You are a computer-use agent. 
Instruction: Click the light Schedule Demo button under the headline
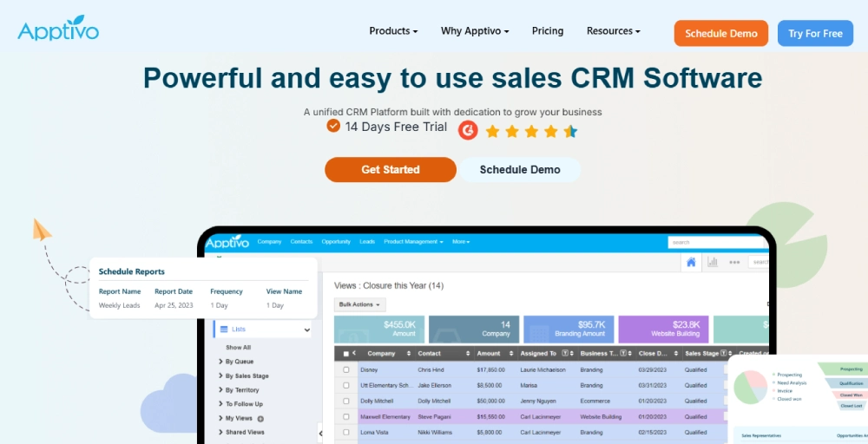click(x=520, y=170)
